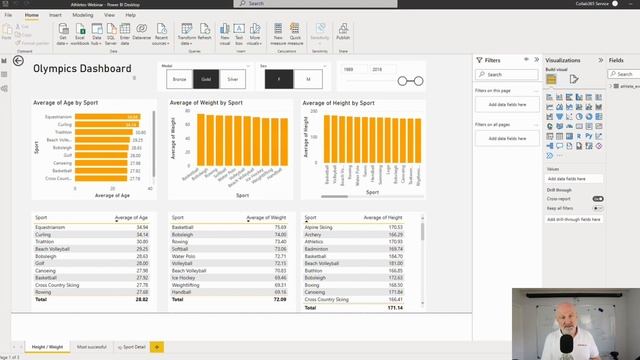Click the Excel workbook ribbon icon
The image size is (640, 360).
(80, 34)
